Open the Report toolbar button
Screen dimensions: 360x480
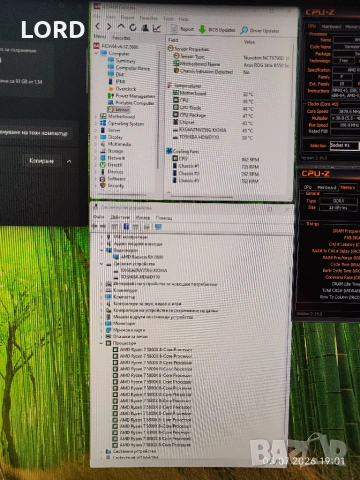pos(182,29)
